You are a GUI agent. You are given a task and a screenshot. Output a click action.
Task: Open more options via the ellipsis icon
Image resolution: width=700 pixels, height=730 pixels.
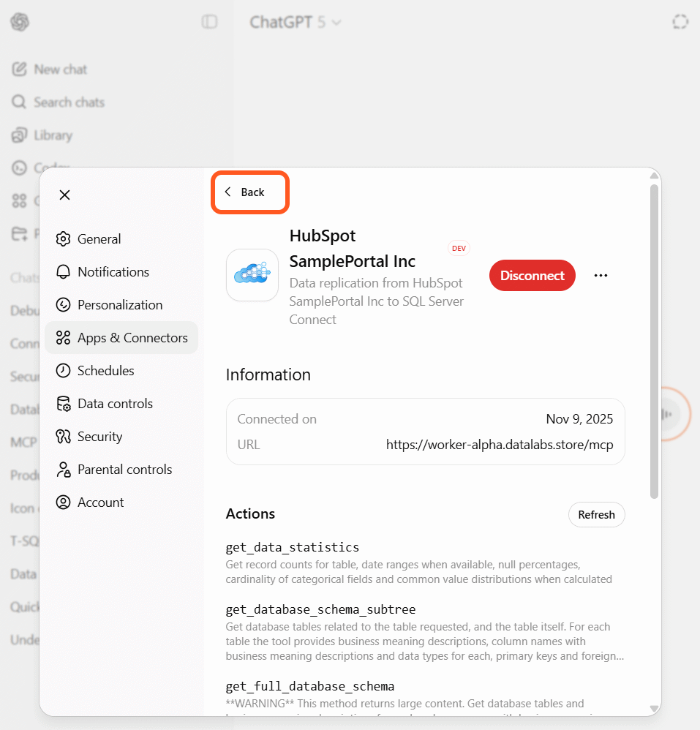(x=601, y=275)
